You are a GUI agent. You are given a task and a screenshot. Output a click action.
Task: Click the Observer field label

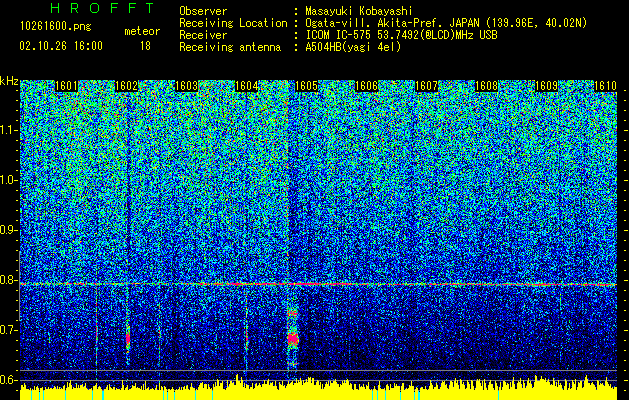click(203, 12)
